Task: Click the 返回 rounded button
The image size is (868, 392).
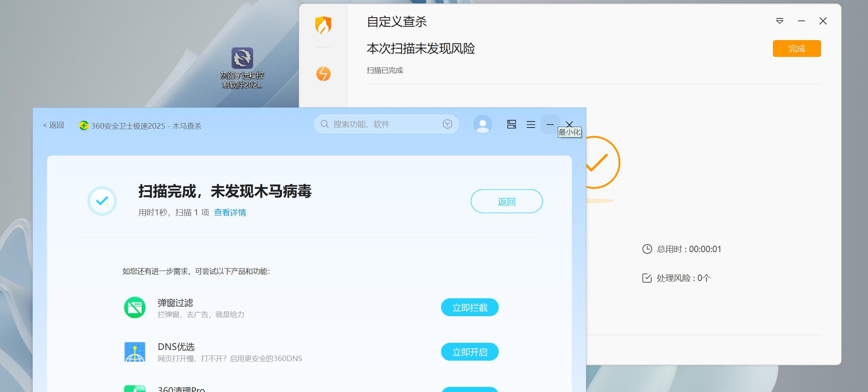Action: coord(506,201)
